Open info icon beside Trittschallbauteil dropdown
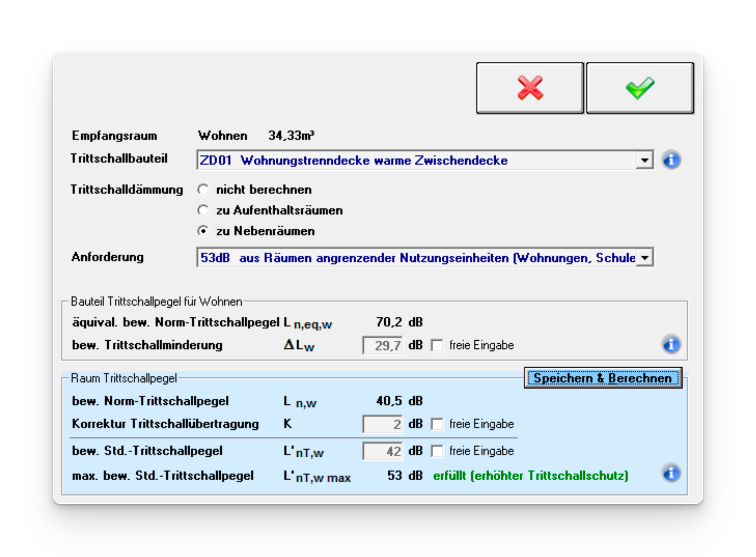The height and width of the screenshot is (557, 756). pos(671,160)
